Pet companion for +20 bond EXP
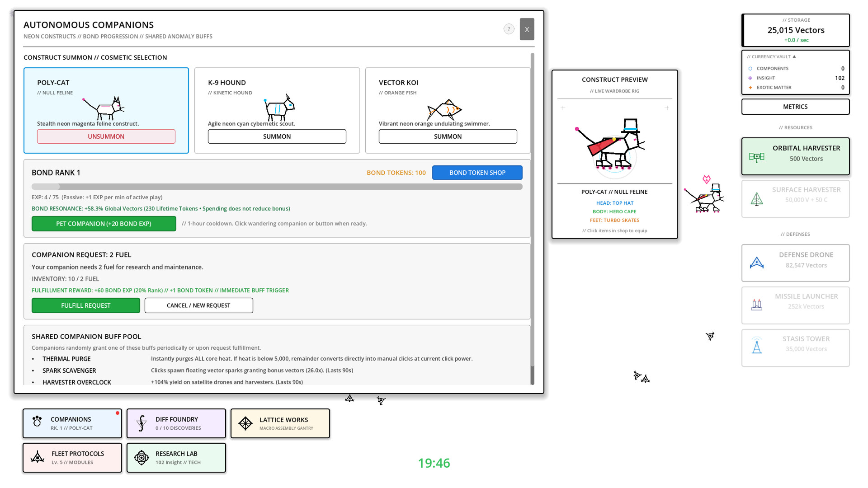The image size is (868, 488). [x=104, y=224]
